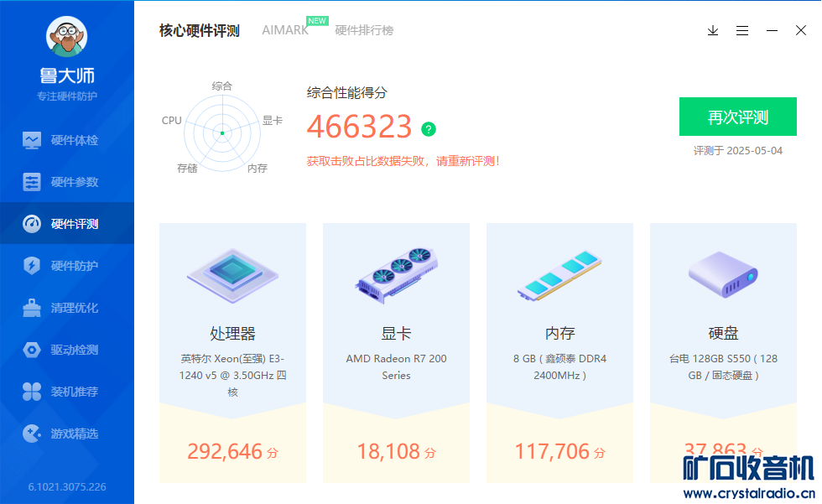The width and height of the screenshot is (822, 504).
Task: Click the 8 GB DDR4 memory description
Action: click(560, 366)
